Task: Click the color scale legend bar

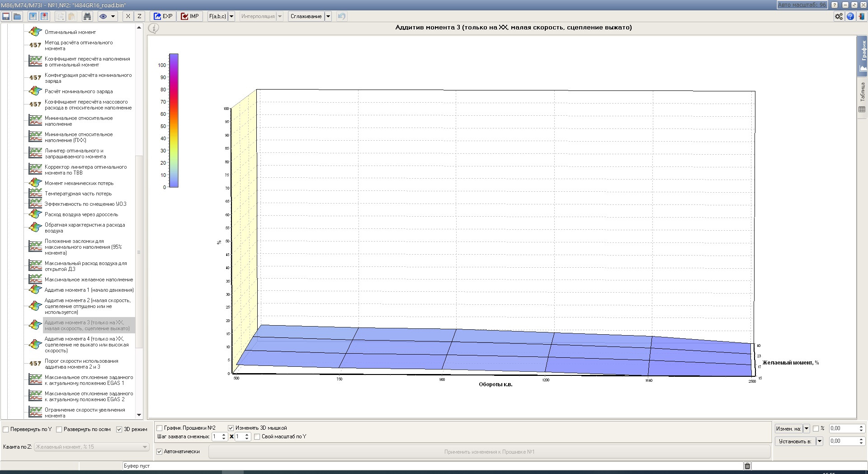Action: [x=174, y=120]
